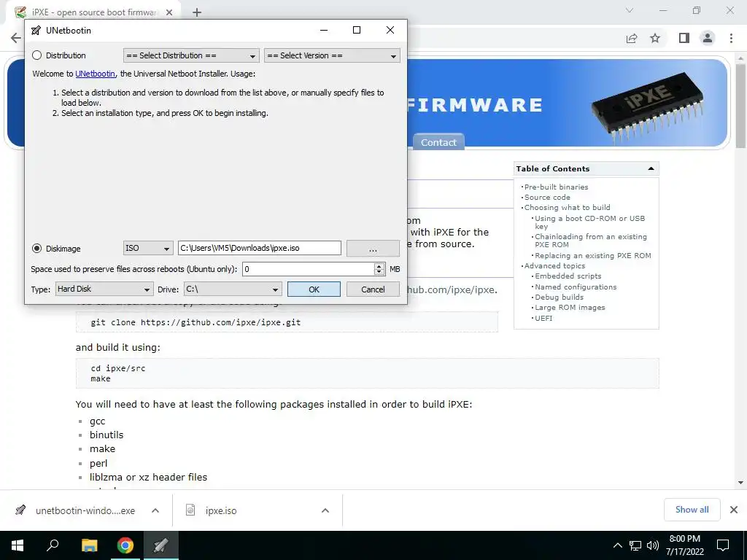Open the notification center icon
This screenshot has height=560, width=747.
point(723,545)
